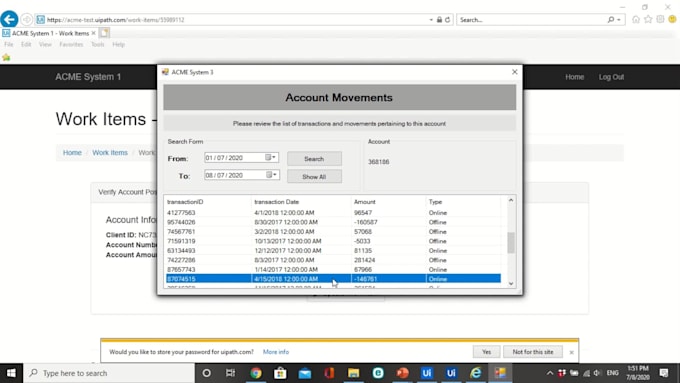The width and height of the screenshot is (680, 383).
Task: Open the File menu
Action: tap(9, 44)
